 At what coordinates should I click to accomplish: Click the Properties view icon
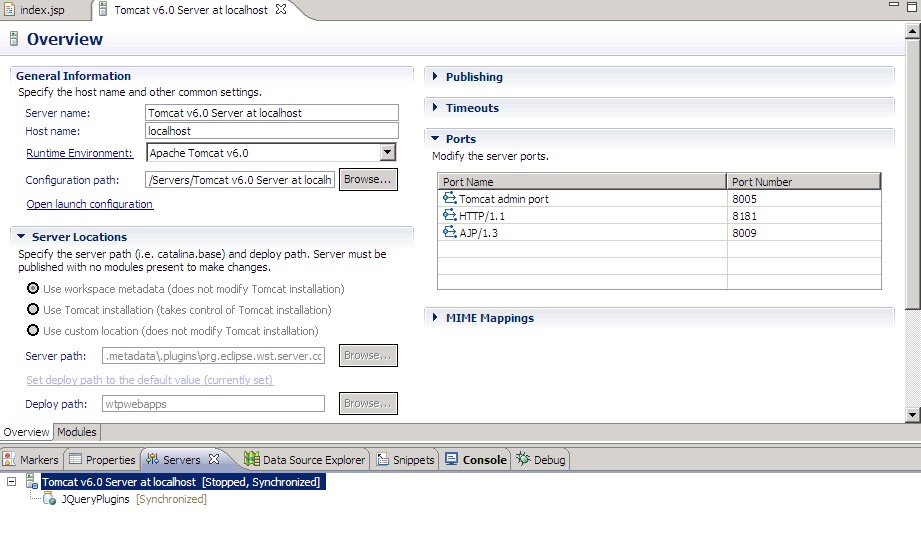[x=75, y=459]
